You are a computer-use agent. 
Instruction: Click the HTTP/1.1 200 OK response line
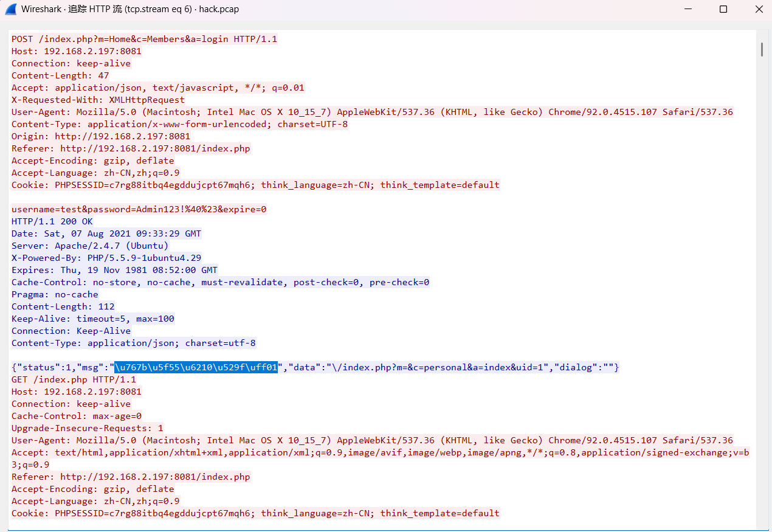(x=52, y=221)
